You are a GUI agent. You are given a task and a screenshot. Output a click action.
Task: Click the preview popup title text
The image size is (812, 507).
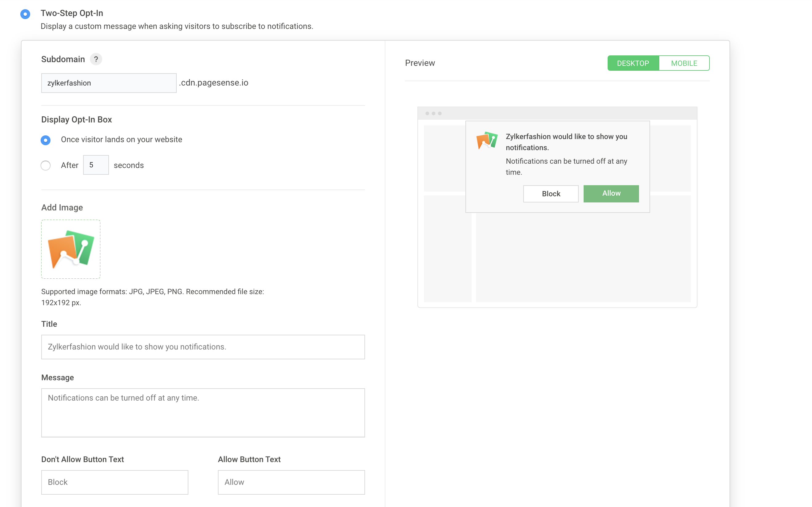(x=566, y=142)
